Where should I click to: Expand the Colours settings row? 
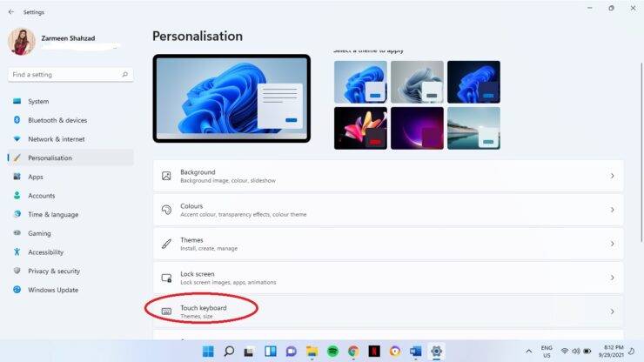(387, 210)
